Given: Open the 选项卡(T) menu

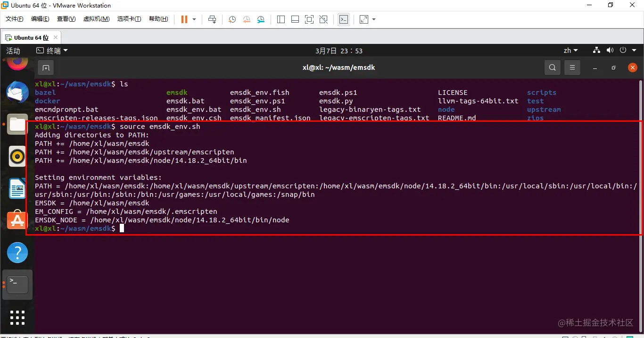Looking at the screenshot, I should [x=129, y=19].
